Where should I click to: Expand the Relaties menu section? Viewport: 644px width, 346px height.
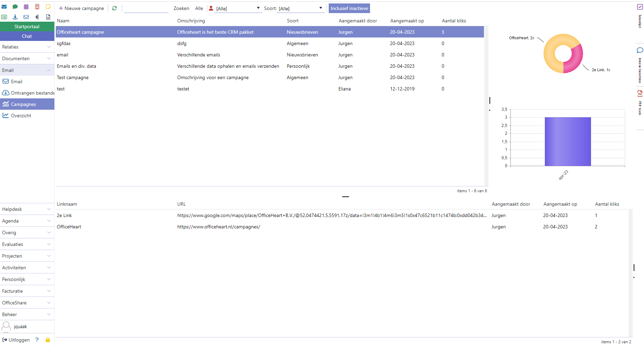(27, 47)
